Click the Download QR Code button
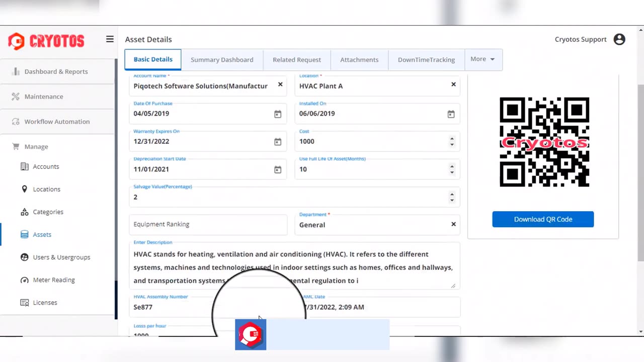This screenshot has width=644, height=362. pyautogui.click(x=543, y=219)
